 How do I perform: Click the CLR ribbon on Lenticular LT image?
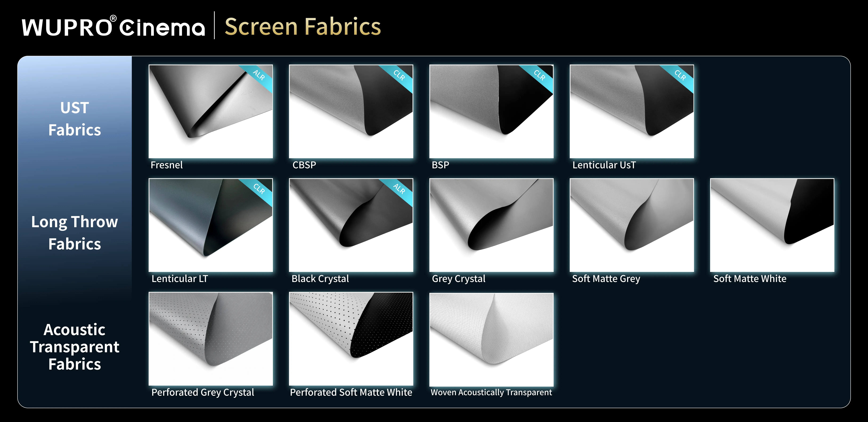[x=259, y=189]
